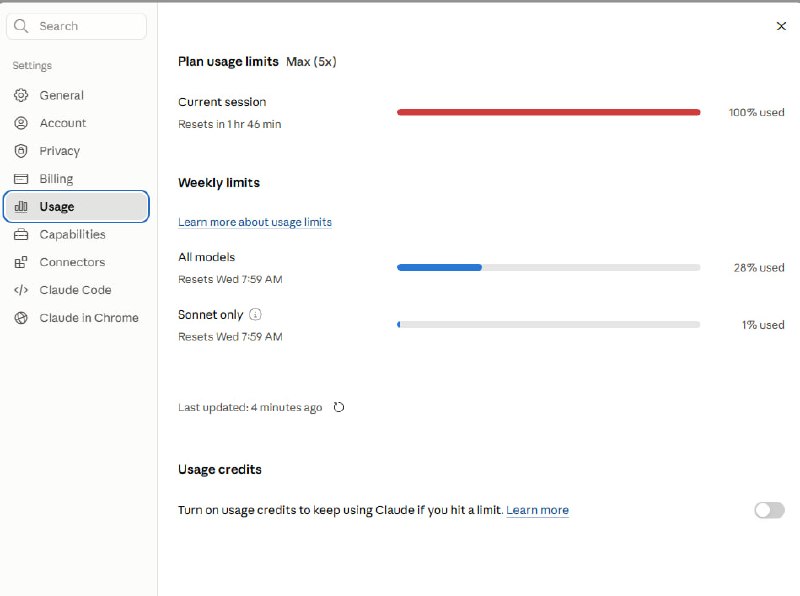800x596 pixels.
Task: Click the Privacy shield icon
Action: 21,151
